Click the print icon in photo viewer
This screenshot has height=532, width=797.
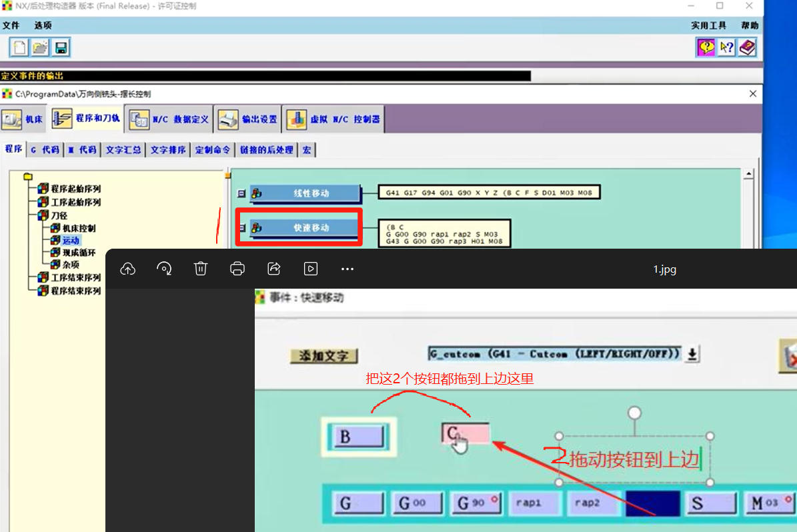237,269
